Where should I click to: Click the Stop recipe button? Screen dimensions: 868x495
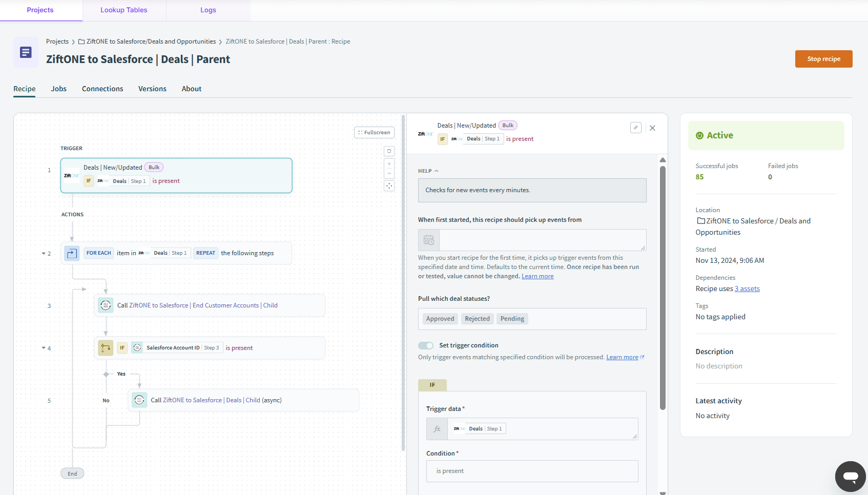(x=823, y=59)
